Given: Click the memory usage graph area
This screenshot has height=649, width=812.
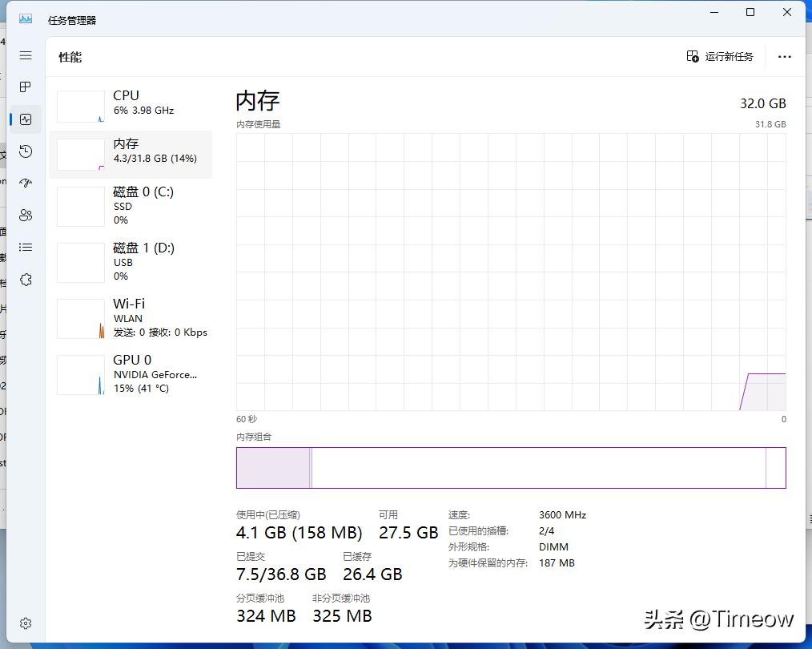Looking at the screenshot, I should 511,272.
